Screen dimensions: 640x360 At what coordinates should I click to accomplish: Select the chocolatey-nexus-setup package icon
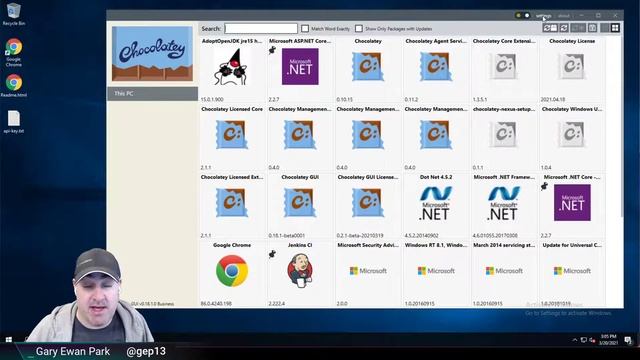point(504,134)
